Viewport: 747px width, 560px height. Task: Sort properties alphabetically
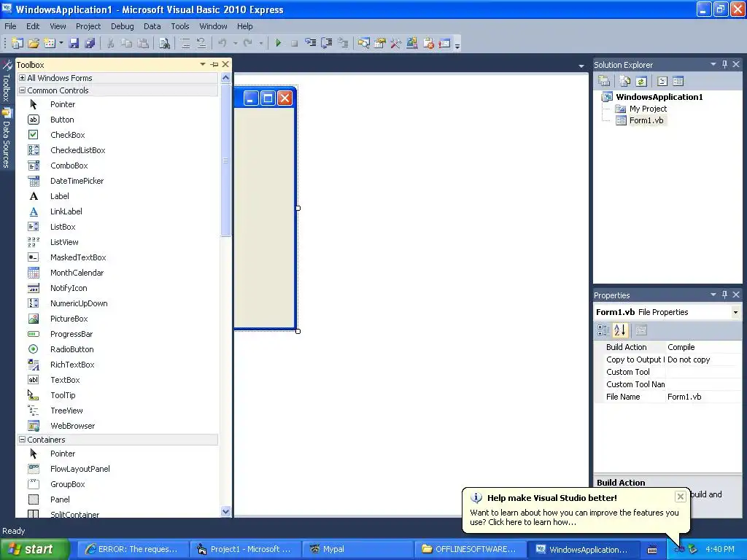(620, 330)
